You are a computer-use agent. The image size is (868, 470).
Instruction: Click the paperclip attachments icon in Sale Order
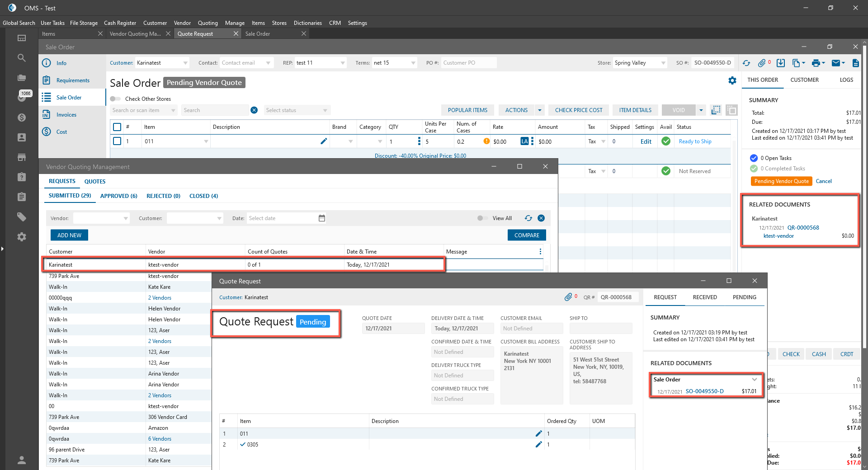762,63
